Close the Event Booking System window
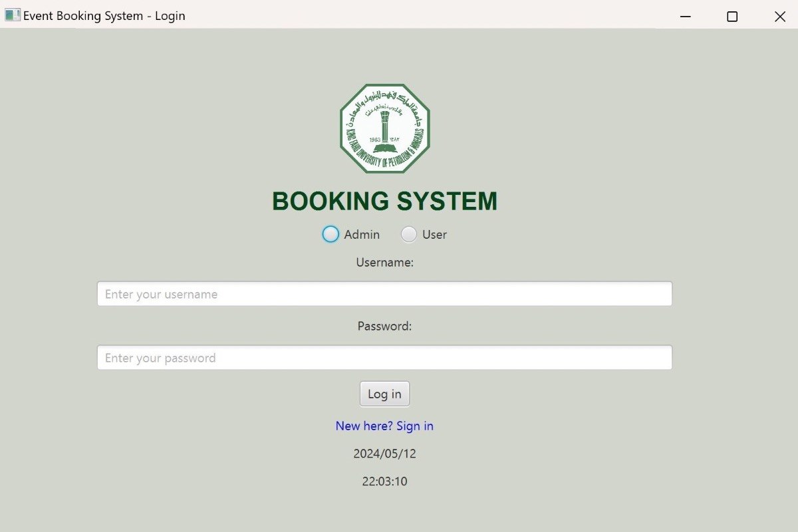 tap(780, 17)
